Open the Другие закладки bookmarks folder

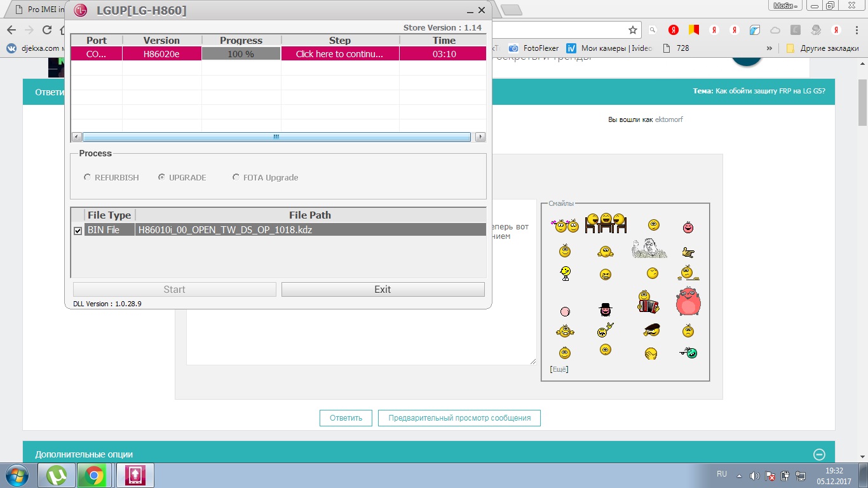point(823,48)
